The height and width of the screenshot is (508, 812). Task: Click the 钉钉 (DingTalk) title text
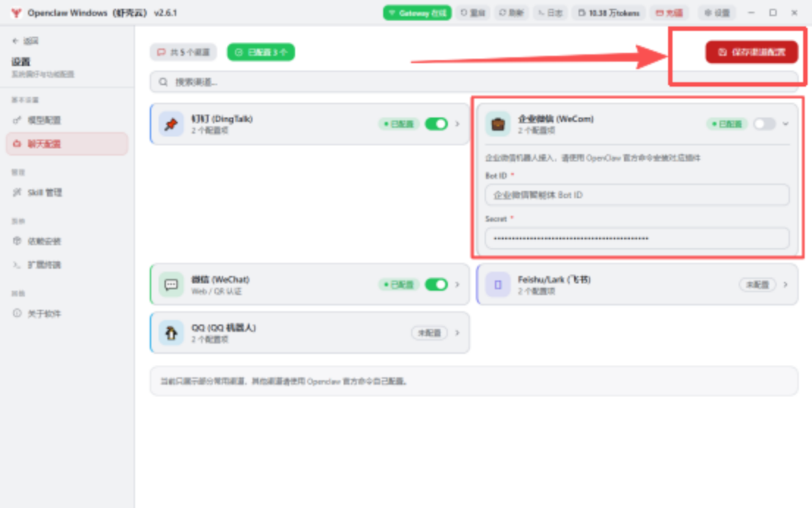tap(222, 119)
